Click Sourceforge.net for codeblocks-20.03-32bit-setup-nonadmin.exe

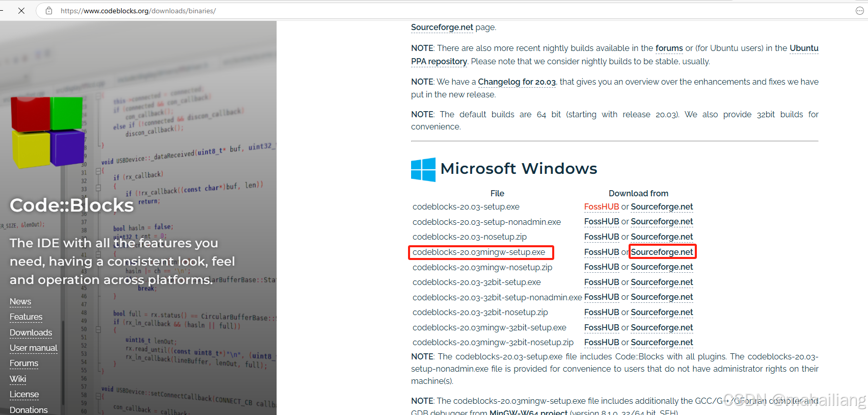pos(662,297)
